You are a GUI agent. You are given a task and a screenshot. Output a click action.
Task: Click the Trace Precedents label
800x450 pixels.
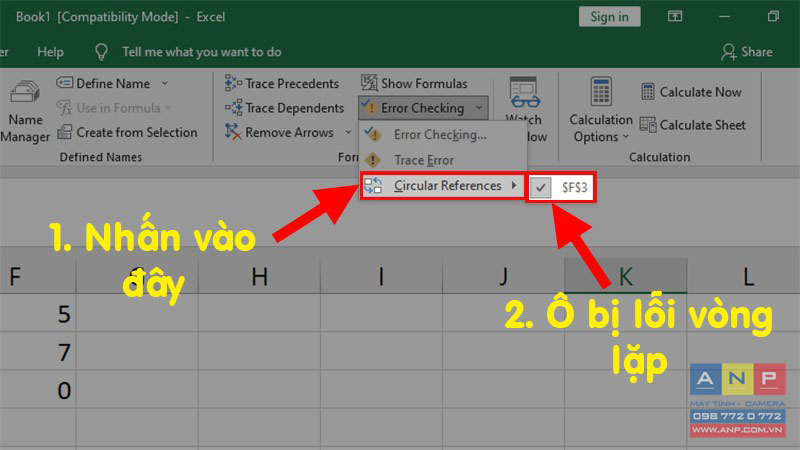tap(292, 84)
